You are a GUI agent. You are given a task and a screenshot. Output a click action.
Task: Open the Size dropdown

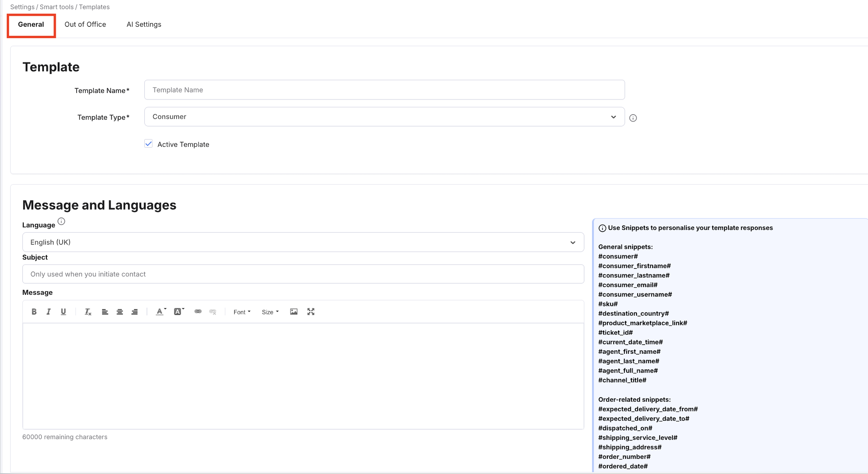click(270, 312)
